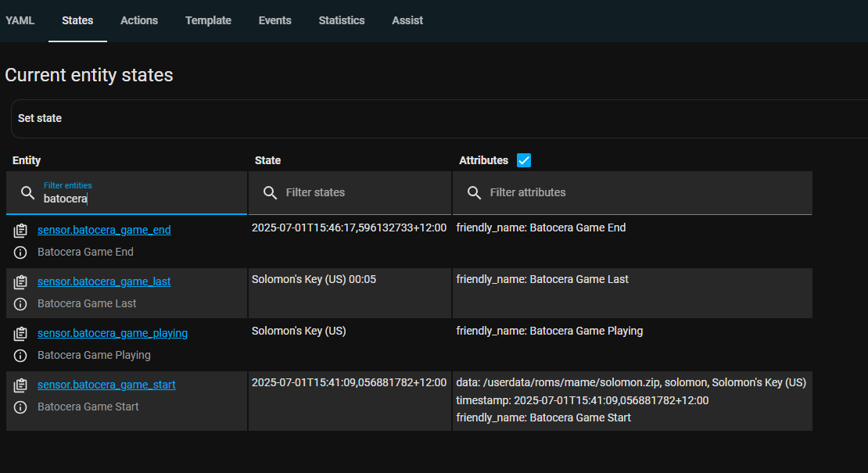
Task: Go to the Template tab
Action: (x=208, y=20)
